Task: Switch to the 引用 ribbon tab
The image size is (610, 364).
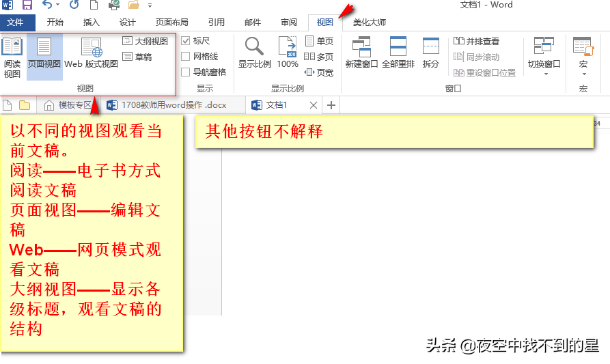Action: [217, 23]
